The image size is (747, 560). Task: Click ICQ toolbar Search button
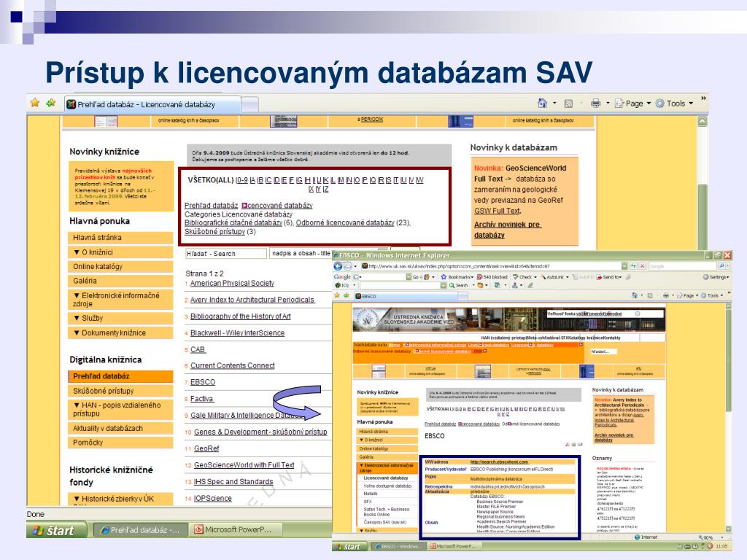click(x=458, y=285)
